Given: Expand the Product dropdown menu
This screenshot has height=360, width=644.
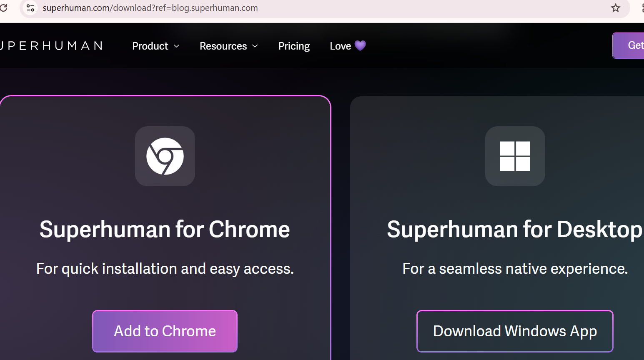Looking at the screenshot, I should (x=156, y=46).
